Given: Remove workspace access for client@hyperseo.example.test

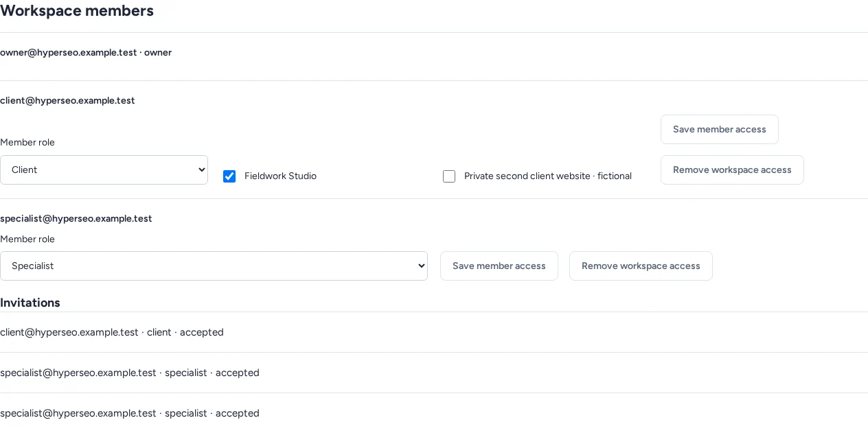Looking at the screenshot, I should [732, 169].
